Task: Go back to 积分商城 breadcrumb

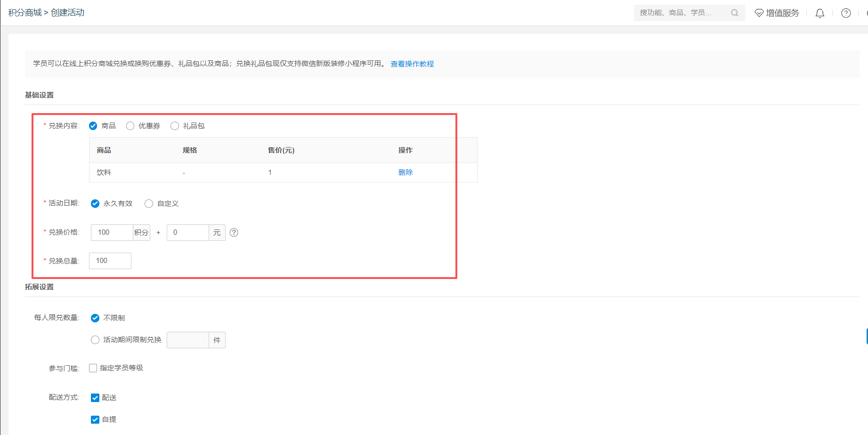Action: [x=25, y=13]
